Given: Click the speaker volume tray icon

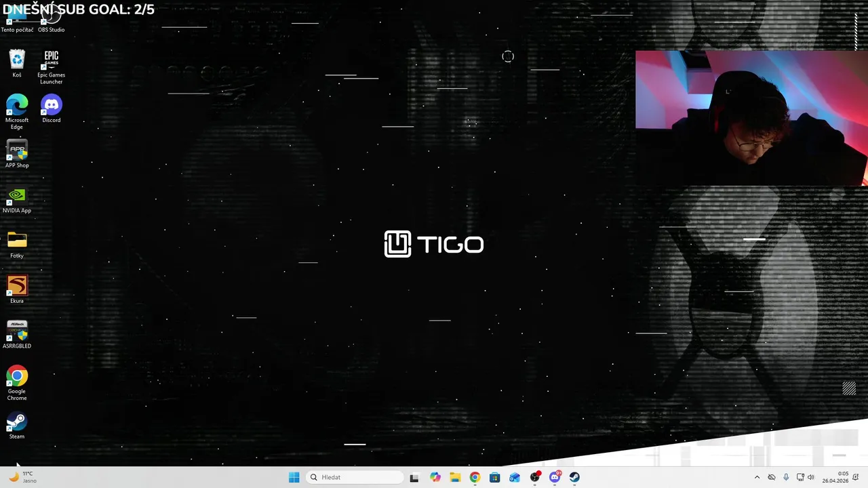Looking at the screenshot, I should coord(811,477).
